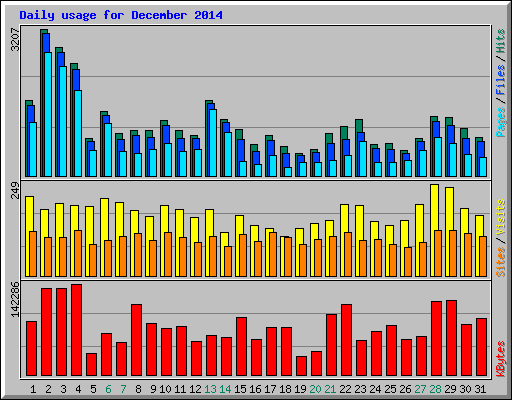Click day 10 on the x-axis
The image size is (512, 400).
coord(165,389)
